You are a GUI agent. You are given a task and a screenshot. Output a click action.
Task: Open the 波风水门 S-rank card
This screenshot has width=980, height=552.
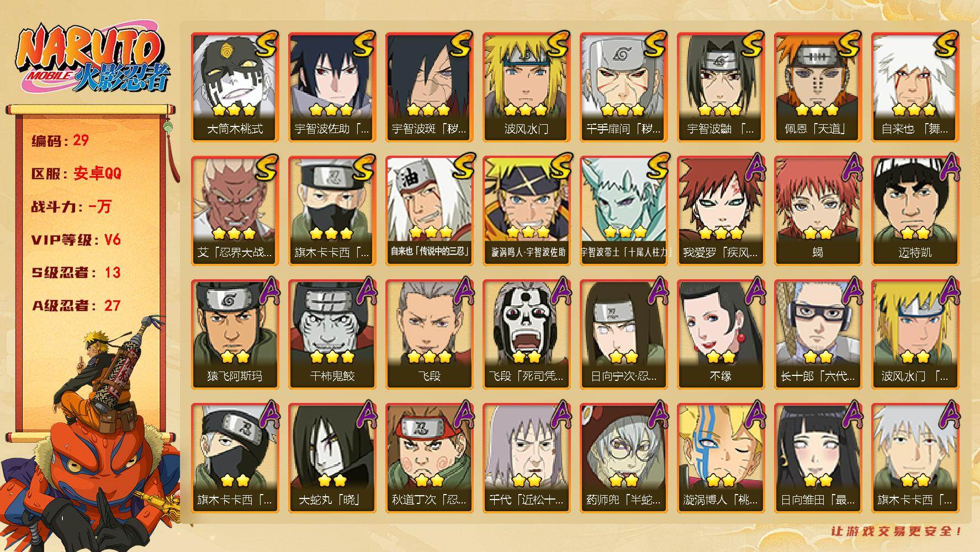(527, 87)
